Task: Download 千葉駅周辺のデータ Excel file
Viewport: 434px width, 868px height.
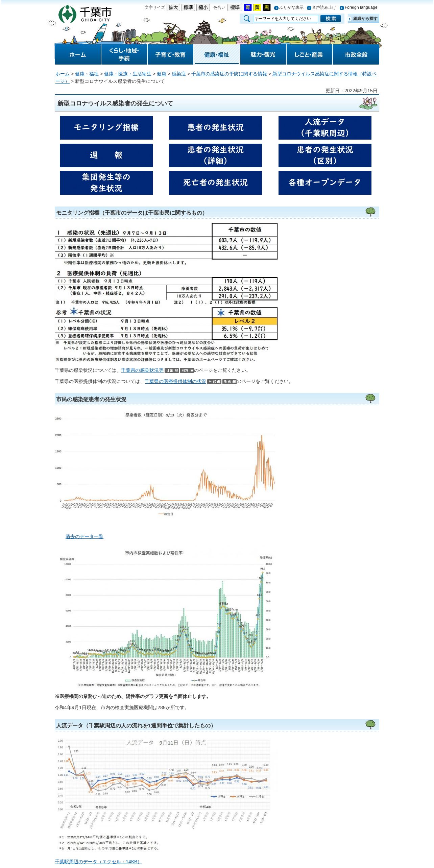Action: pyautogui.click(x=98, y=862)
